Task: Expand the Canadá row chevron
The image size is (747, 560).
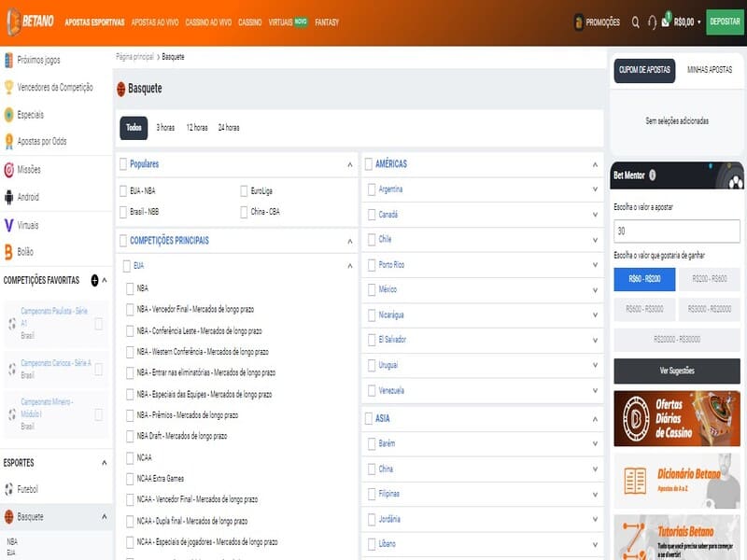Action: [x=595, y=215]
